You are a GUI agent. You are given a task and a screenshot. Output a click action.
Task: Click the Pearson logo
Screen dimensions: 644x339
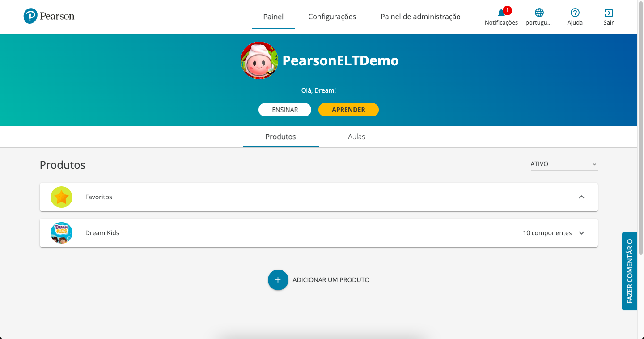click(x=49, y=17)
